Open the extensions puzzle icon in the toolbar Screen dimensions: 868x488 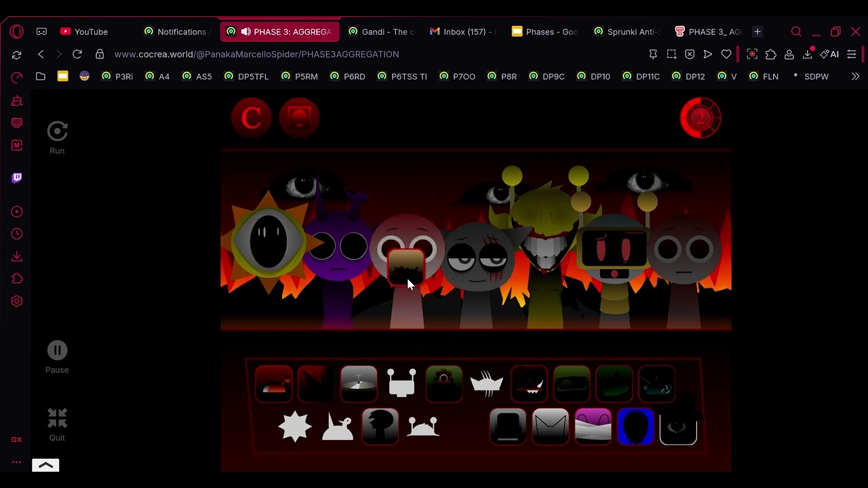point(771,54)
